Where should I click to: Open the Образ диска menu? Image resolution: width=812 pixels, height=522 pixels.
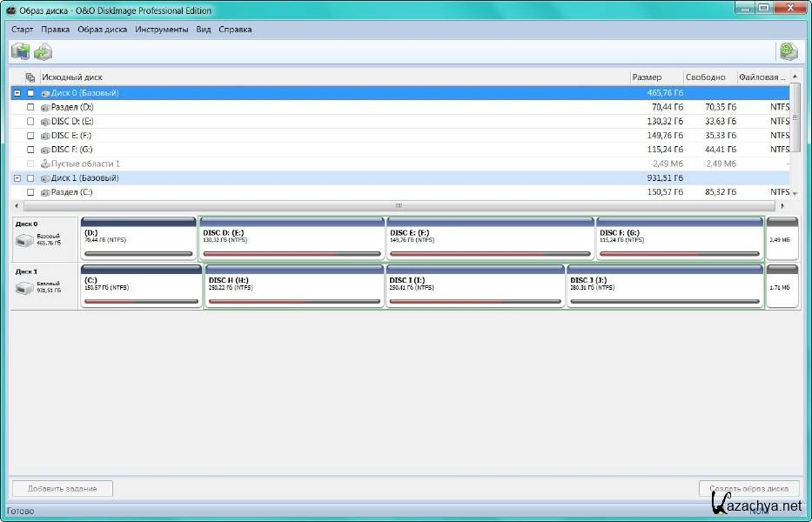coord(102,29)
